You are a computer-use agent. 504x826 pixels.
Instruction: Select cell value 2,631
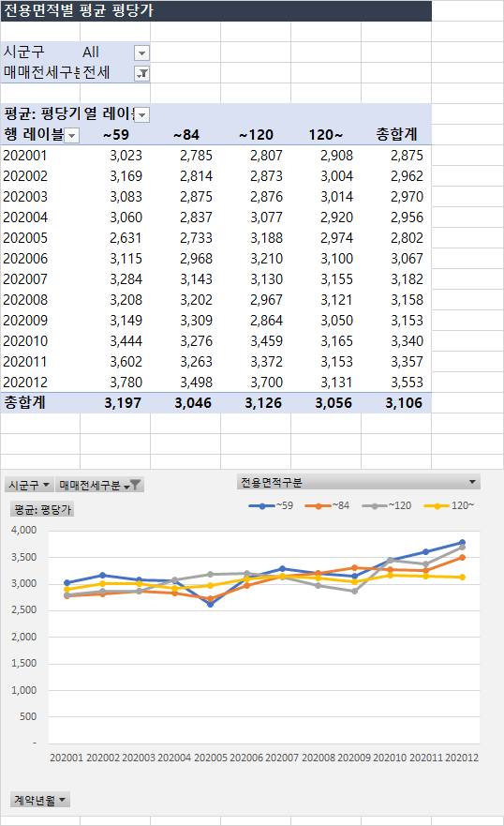pos(115,238)
